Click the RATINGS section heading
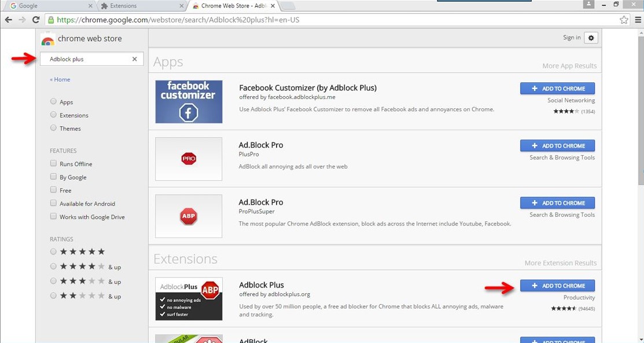Image resolution: width=644 pixels, height=343 pixels. pos(61,239)
